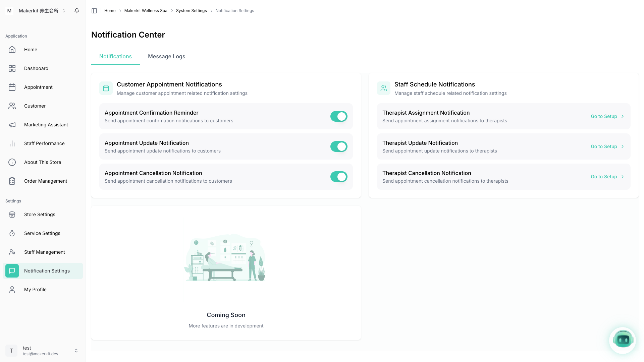This screenshot has height=362, width=644.
Task: Turn off Appointment Update Notification switch
Action: 339,146
